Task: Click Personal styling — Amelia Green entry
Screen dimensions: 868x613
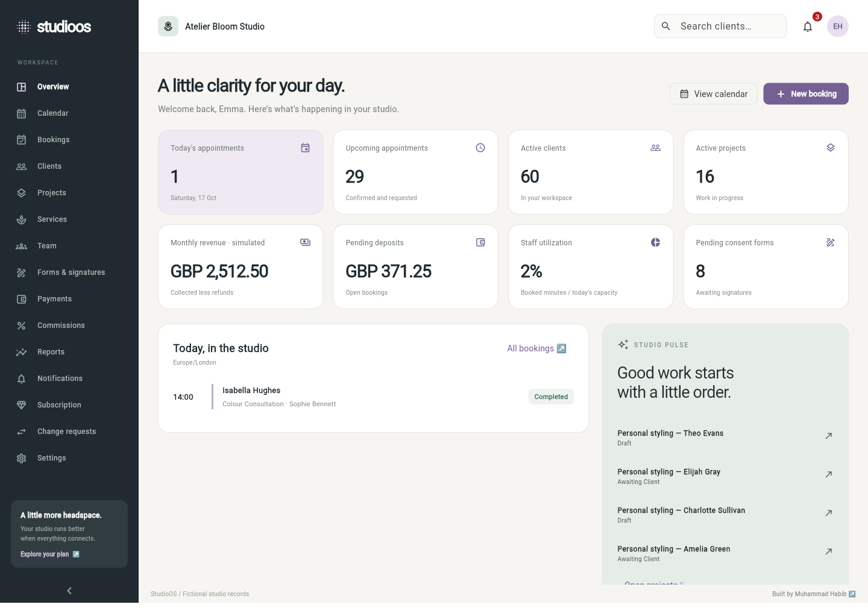Action: click(x=725, y=553)
